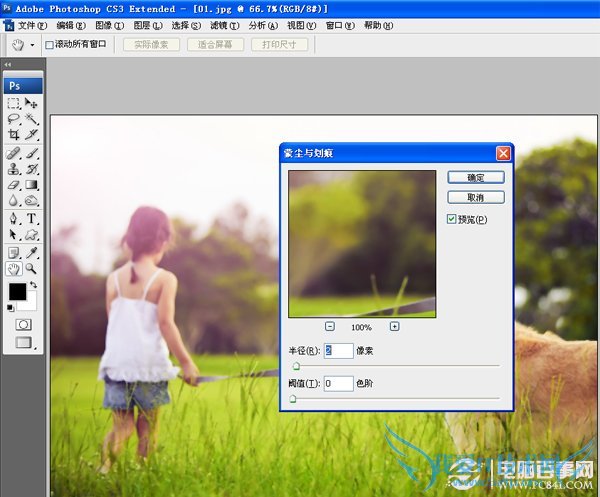Click the Actual Pixels button
Viewport: 600px width, 497px height.
pos(152,45)
